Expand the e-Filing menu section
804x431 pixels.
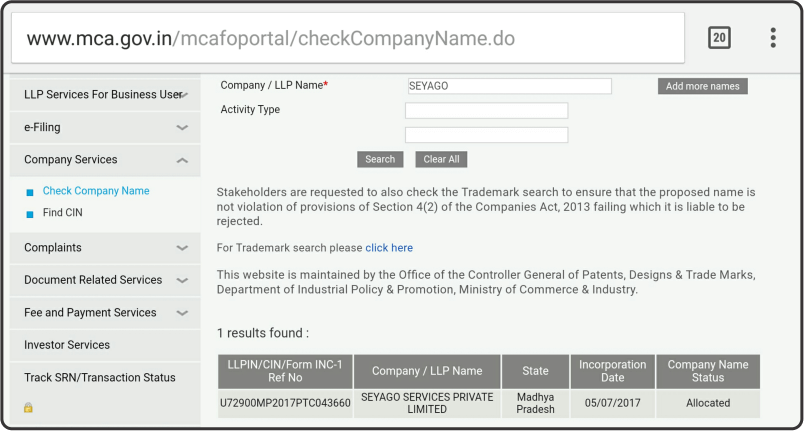click(x=182, y=128)
